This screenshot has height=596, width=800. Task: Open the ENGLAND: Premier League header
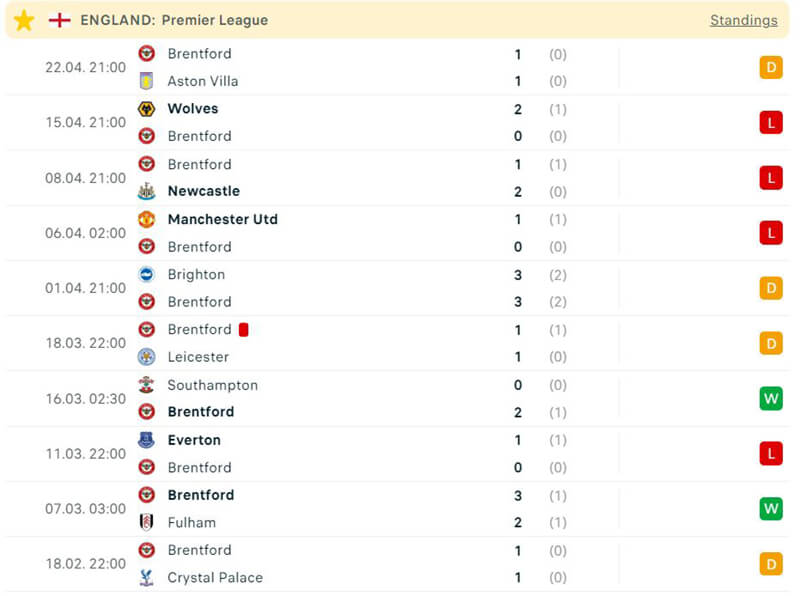174,20
